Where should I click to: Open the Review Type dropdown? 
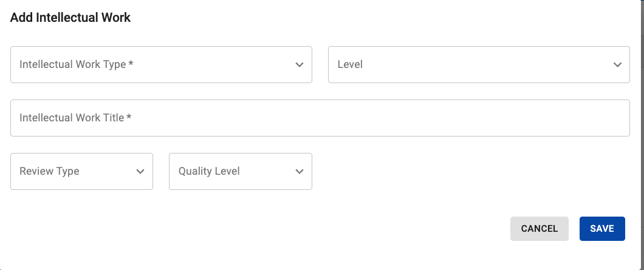(x=81, y=172)
